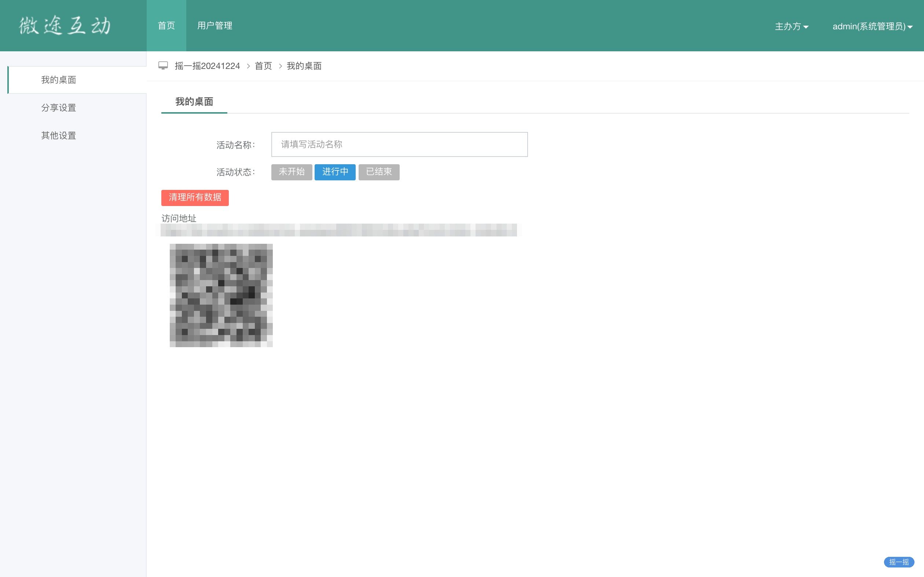Expand the 主办方 dropdown
This screenshot has height=577, width=924.
792,26
